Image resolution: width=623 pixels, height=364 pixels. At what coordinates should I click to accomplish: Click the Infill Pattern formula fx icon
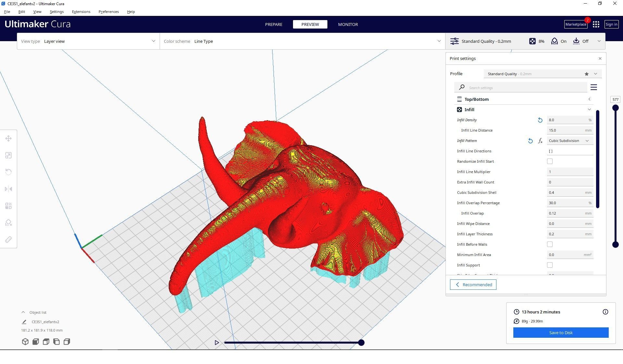click(540, 141)
